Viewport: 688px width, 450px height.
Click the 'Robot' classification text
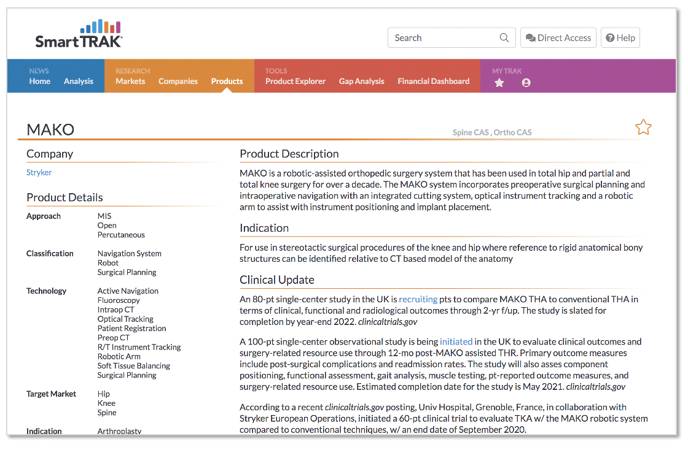point(108,263)
